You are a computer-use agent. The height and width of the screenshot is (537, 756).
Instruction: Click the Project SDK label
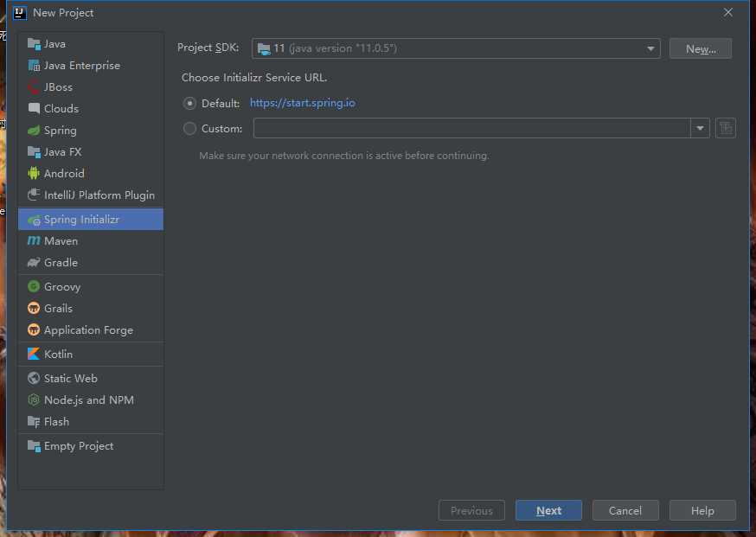(208, 48)
